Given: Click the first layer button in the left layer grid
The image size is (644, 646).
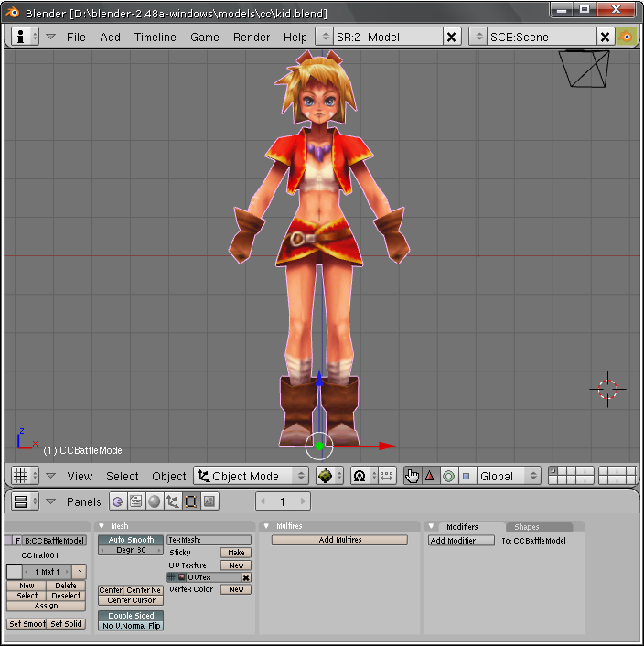Looking at the screenshot, I should click(x=553, y=471).
